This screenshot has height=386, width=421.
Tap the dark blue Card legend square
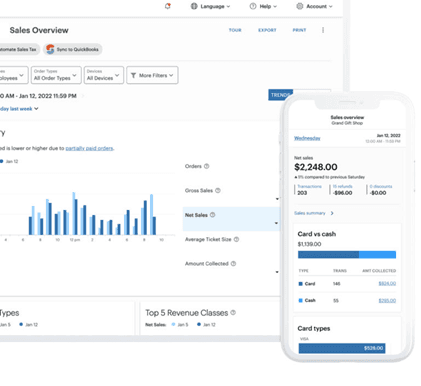300,284
